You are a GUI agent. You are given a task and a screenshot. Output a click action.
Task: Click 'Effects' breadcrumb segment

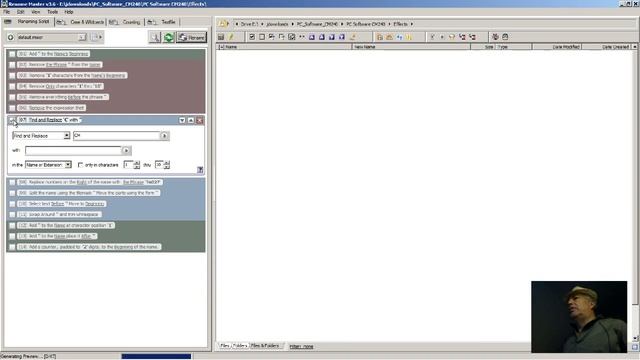pyautogui.click(x=400, y=24)
